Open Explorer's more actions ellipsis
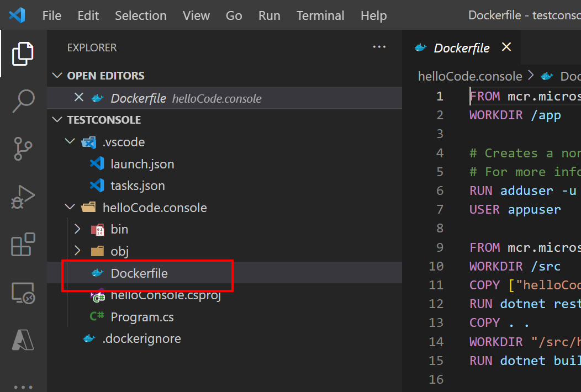The image size is (581, 392). tap(379, 47)
